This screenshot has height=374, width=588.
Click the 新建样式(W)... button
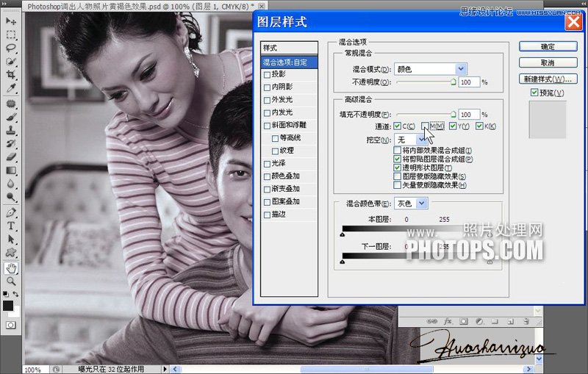click(548, 79)
